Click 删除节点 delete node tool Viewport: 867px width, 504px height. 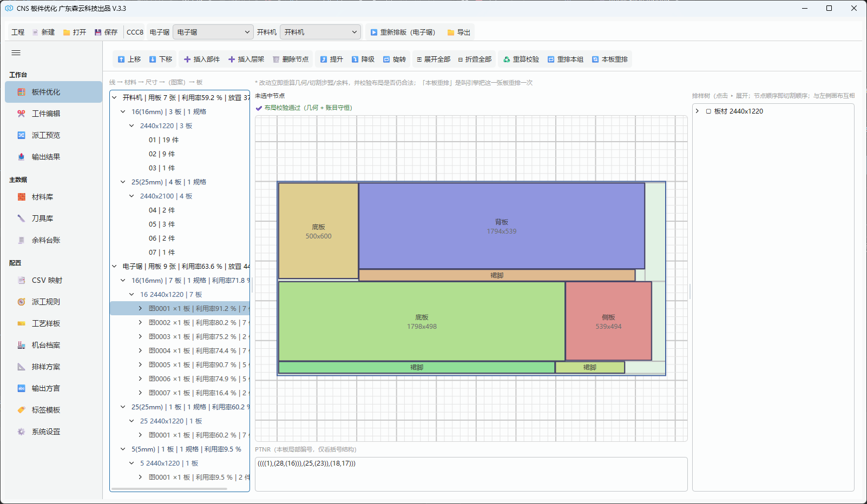[291, 59]
